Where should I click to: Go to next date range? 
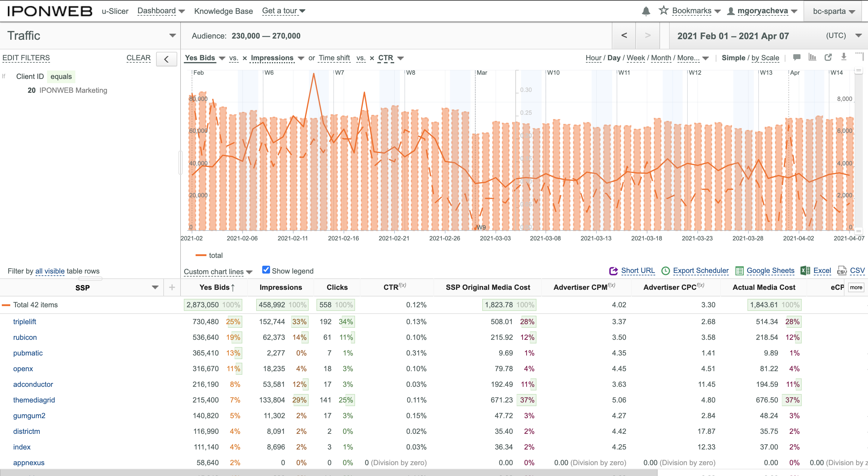tap(648, 35)
